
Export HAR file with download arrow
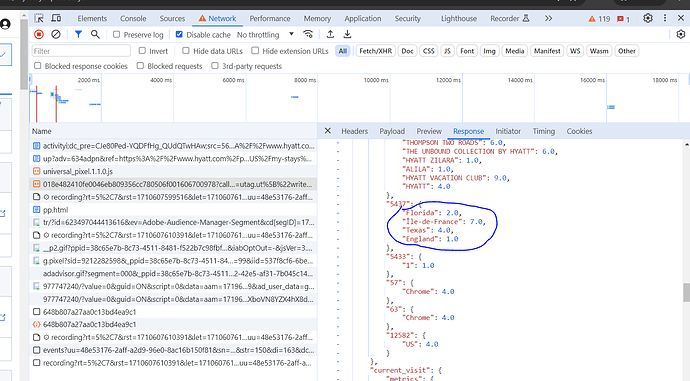[347, 34]
